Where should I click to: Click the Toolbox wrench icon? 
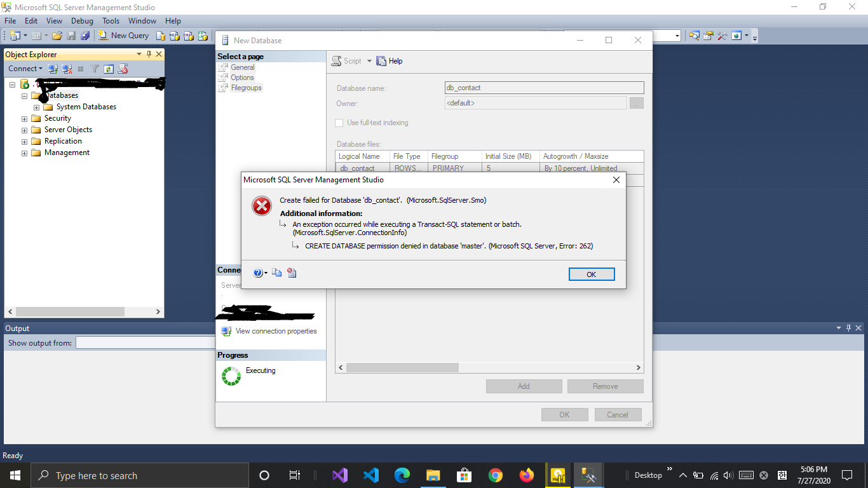click(x=722, y=36)
